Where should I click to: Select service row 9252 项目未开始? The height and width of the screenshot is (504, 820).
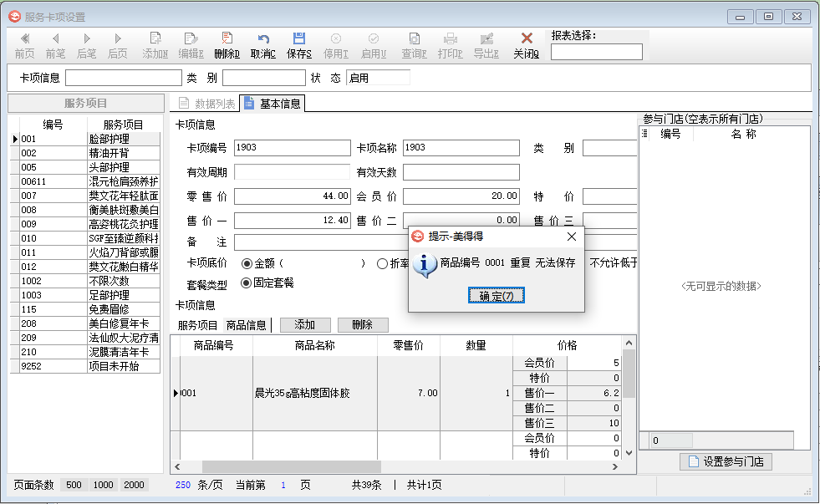[85, 366]
